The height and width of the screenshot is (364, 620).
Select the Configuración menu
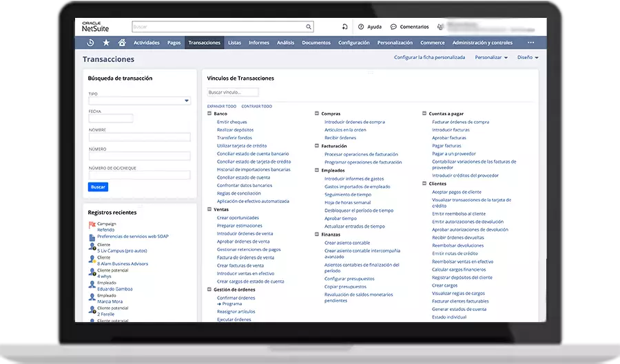[x=353, y=43]
